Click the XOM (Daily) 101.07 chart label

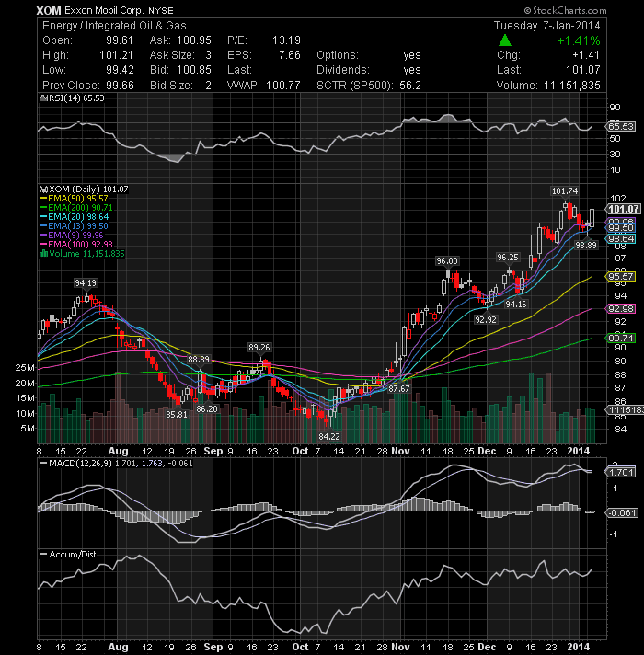coord(88,190)
